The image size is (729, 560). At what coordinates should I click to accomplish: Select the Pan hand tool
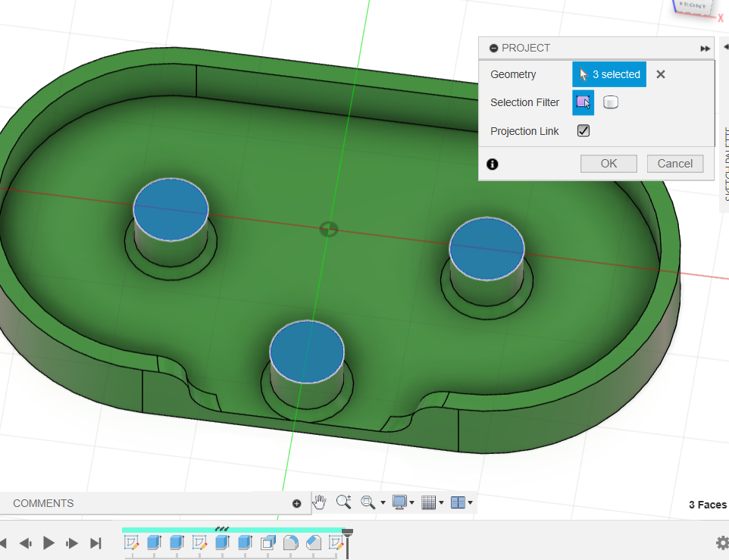pyautogui.click(x=320, y=502)
